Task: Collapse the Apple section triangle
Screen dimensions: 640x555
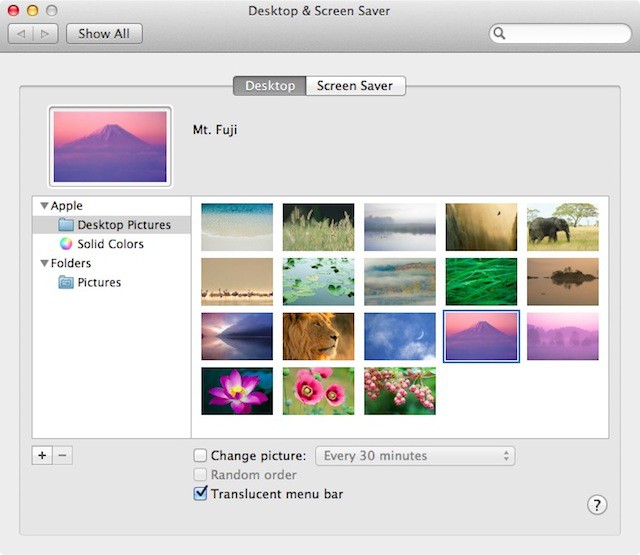Action: (x=44, y=206)
